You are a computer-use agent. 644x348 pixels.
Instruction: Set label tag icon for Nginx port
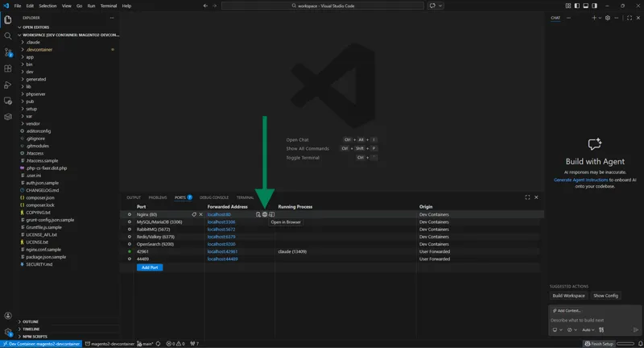tap(194, 214)
